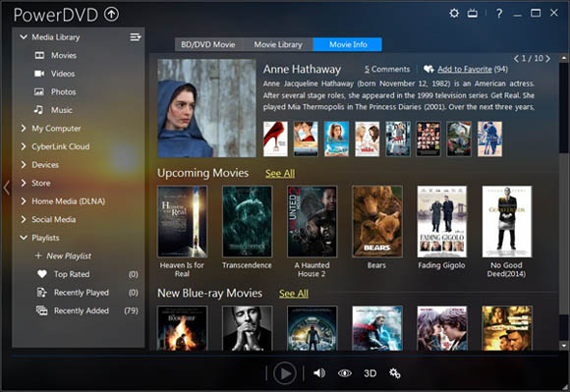Click Heaven Is for Real title text

point(182,269)
